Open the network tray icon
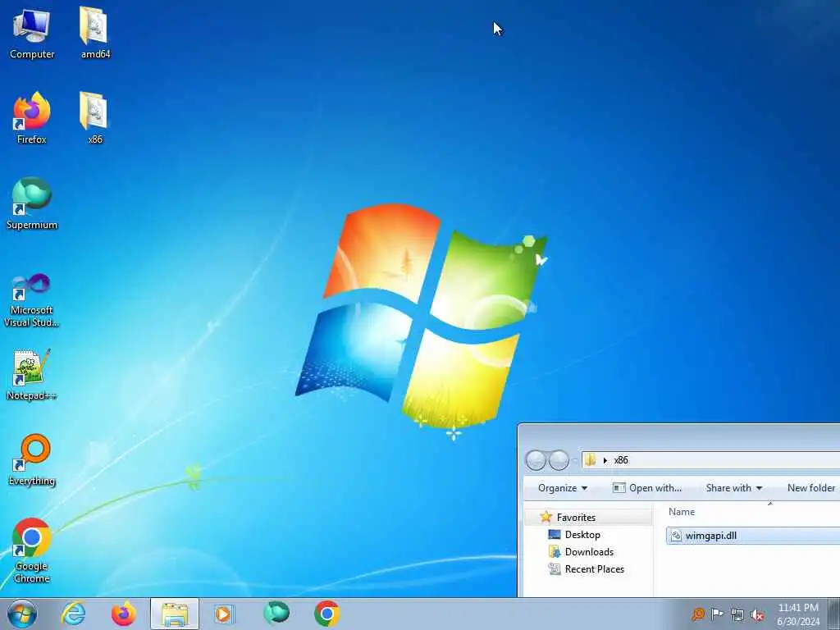 (x=737, y=614)
